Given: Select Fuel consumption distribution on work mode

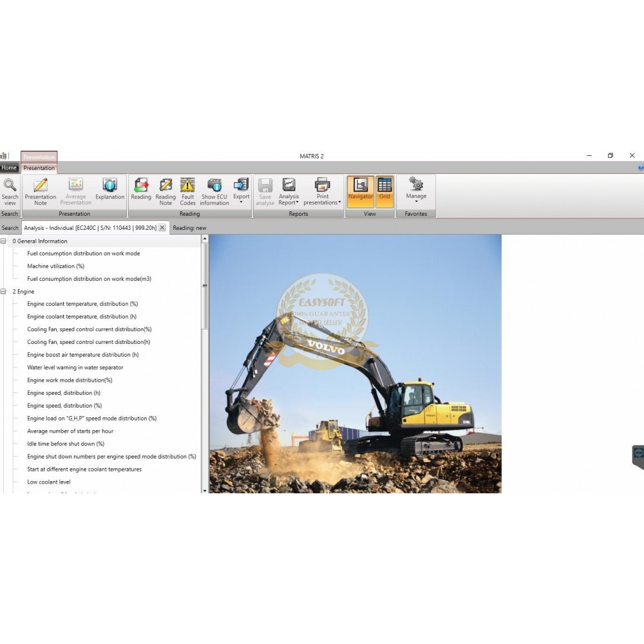Looking at the screenshot, I should pyautogui.click(x=83, y=253).
